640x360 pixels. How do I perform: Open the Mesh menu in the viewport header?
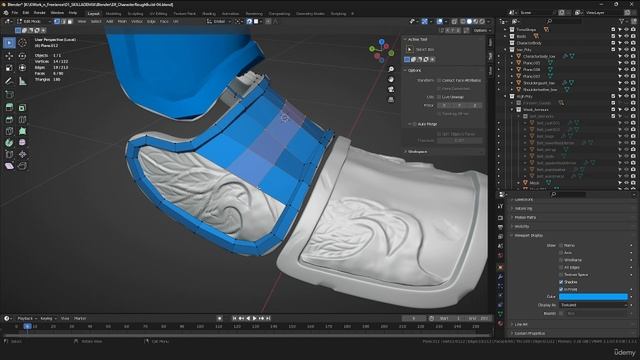[x=122, y=21]
